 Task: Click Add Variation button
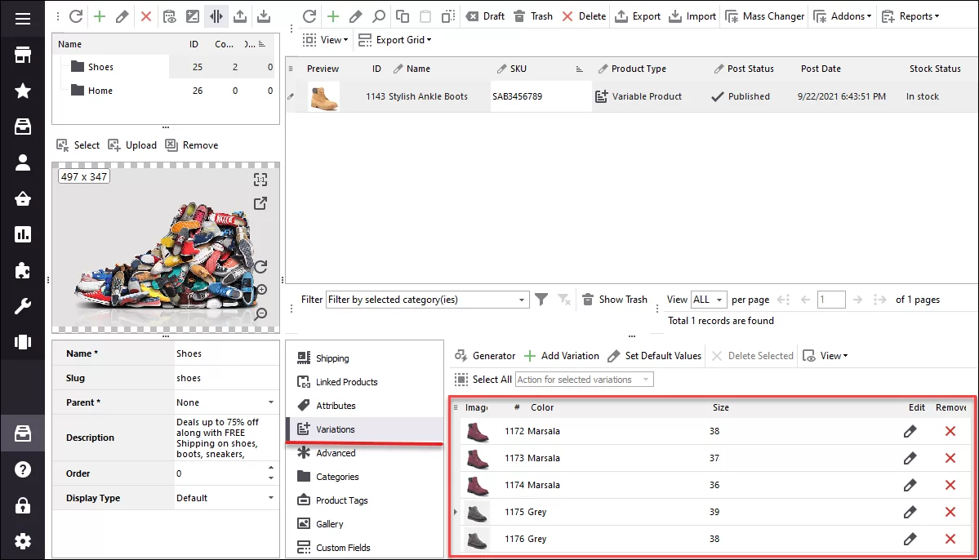click(x=562, y=355)
